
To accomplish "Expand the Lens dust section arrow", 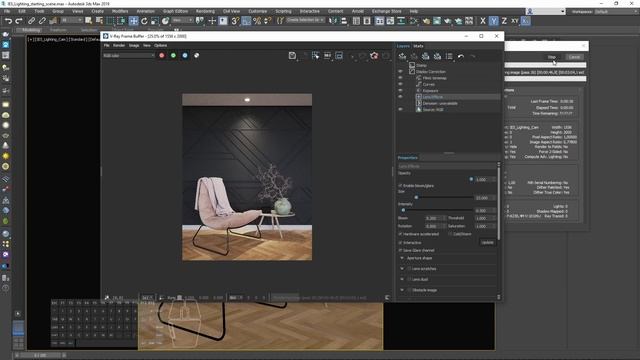I will (402, 280).
